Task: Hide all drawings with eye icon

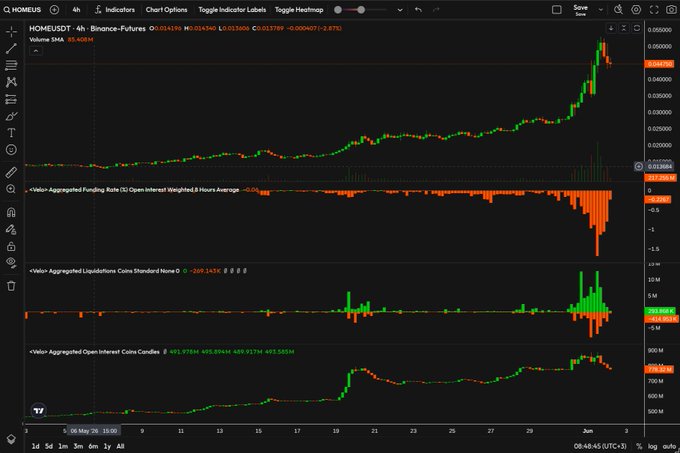Action: pos(11,263)
